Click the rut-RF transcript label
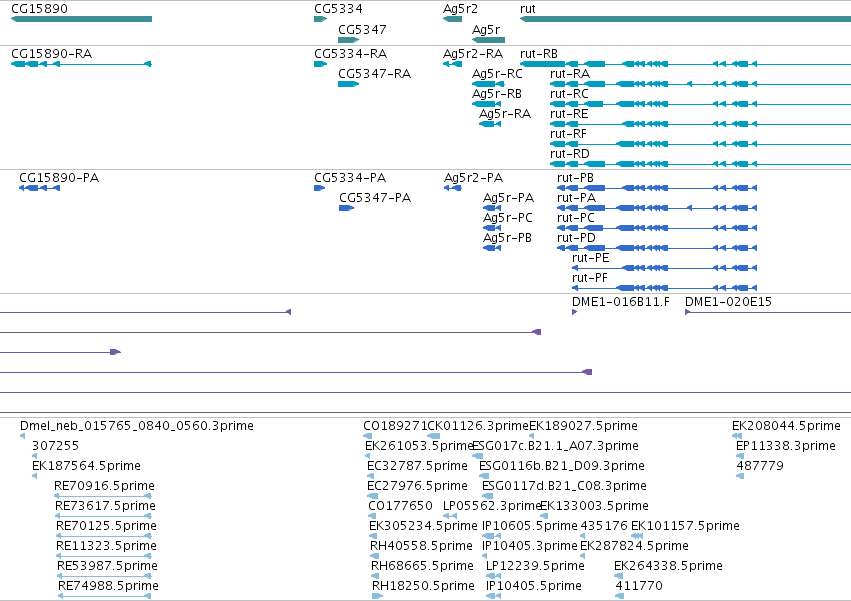 (x=568, y=134)
